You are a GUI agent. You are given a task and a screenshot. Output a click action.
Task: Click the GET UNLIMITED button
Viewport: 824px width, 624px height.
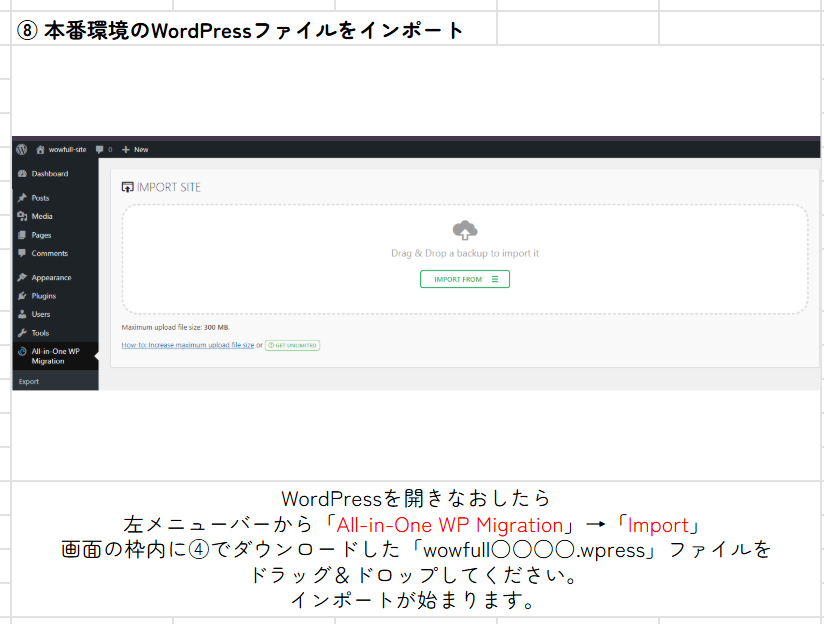tap(291, 345)
